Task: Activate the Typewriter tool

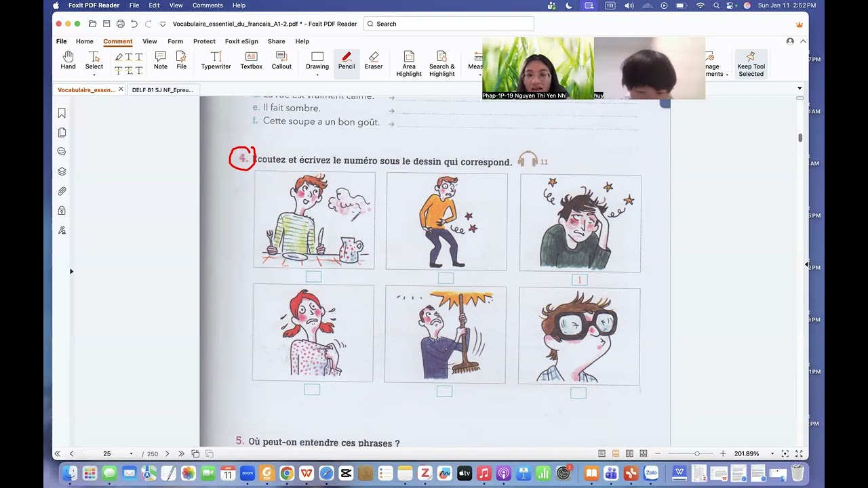Action: [x=216, y=60]
